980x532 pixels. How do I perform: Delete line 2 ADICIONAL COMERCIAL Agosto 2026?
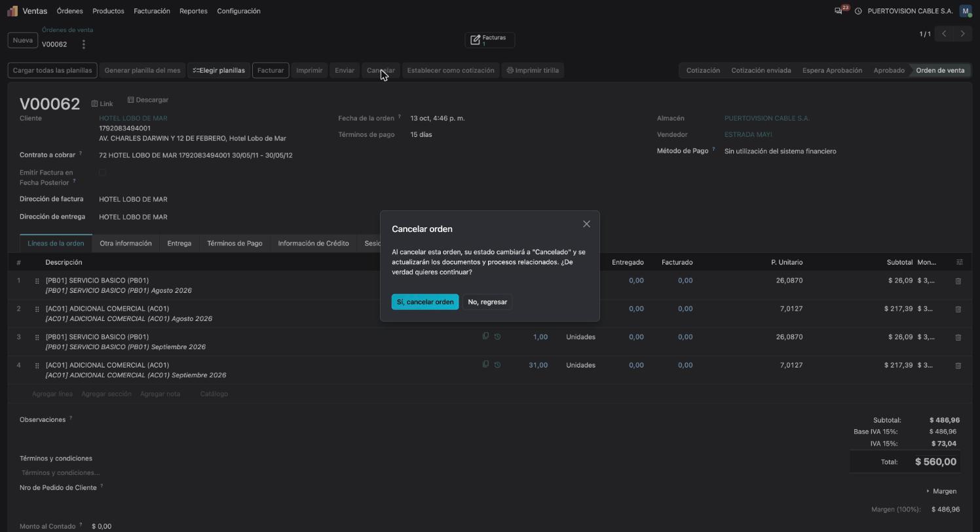958,309
